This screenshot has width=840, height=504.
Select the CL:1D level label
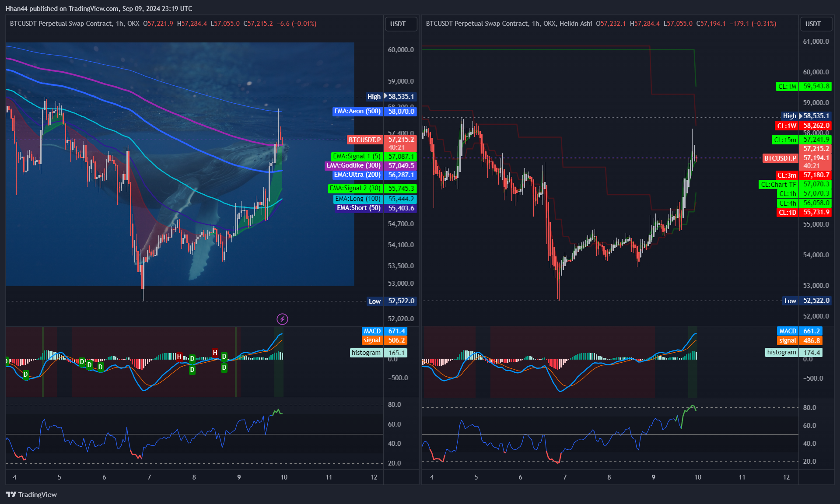coord(788,212)
